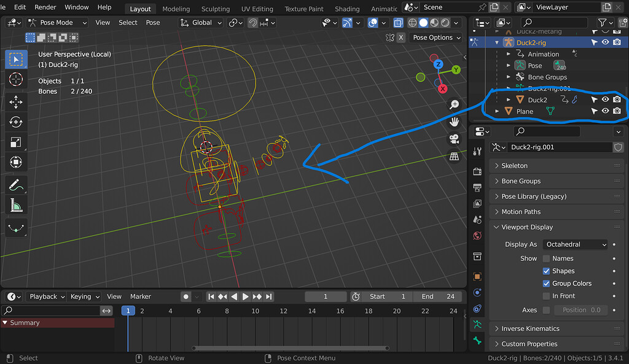Hide Plane object with eye icon
The height and width of the screenshot is (364, 629).
tap(605, 111)
